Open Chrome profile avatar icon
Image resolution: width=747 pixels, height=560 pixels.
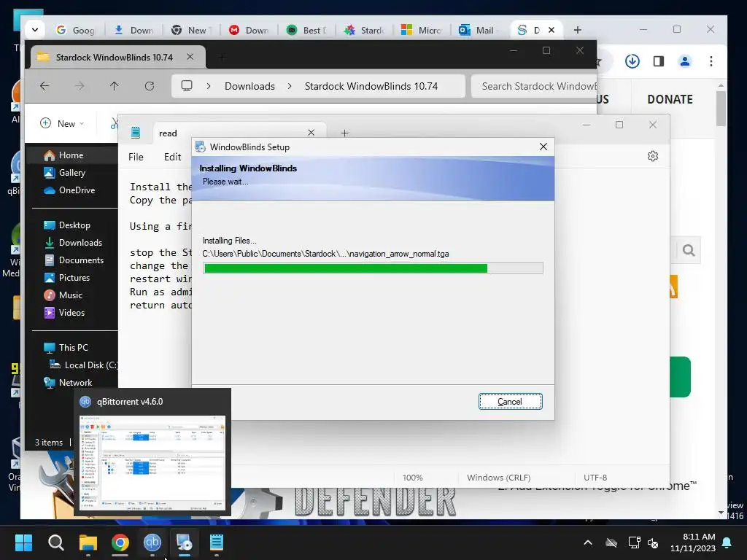(684, 61)
